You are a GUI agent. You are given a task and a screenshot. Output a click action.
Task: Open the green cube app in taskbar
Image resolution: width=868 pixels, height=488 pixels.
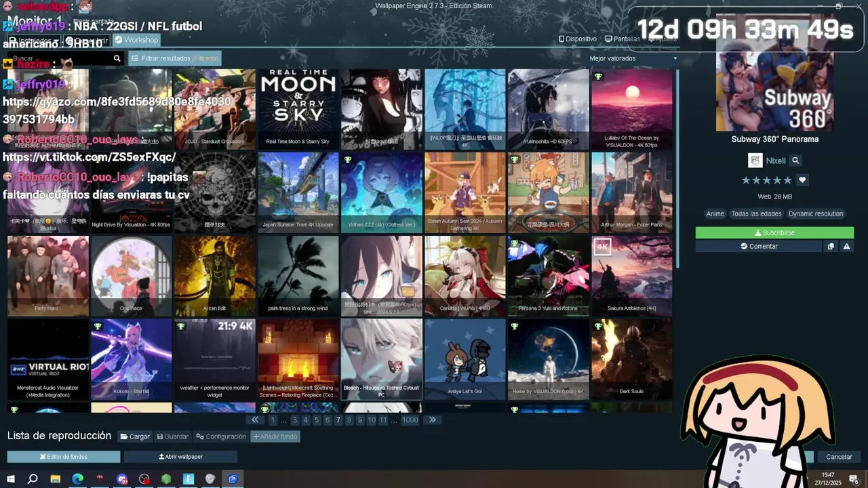[166, 479]
